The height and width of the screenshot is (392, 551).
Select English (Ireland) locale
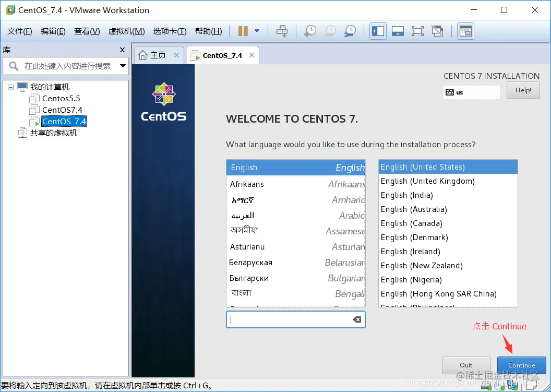(x=448, y=252)
